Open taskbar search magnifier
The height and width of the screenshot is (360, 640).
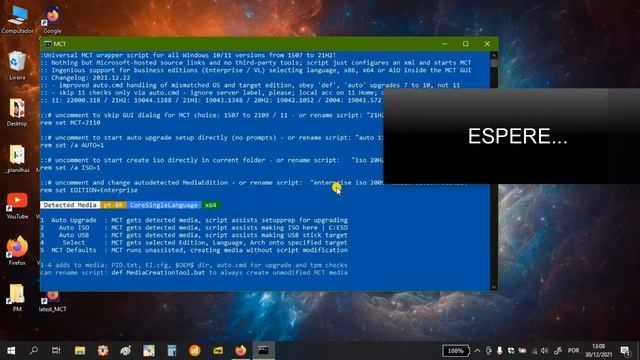point(34,351)
